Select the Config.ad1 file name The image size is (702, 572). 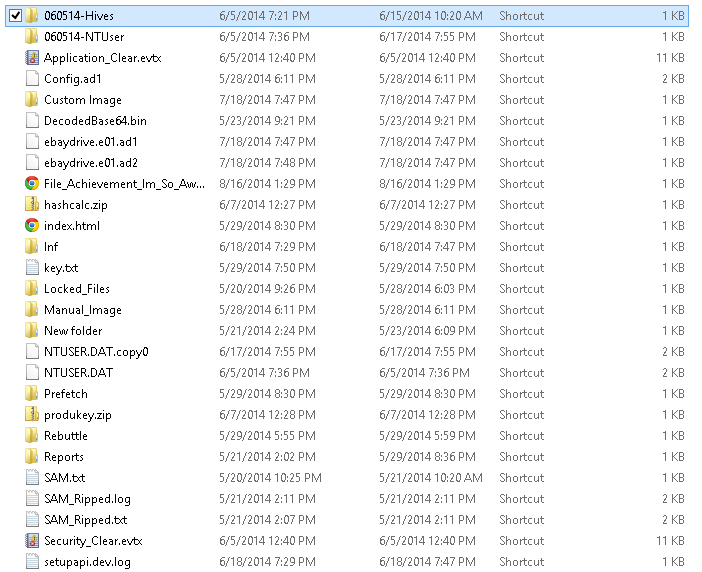tap(73, 79)
